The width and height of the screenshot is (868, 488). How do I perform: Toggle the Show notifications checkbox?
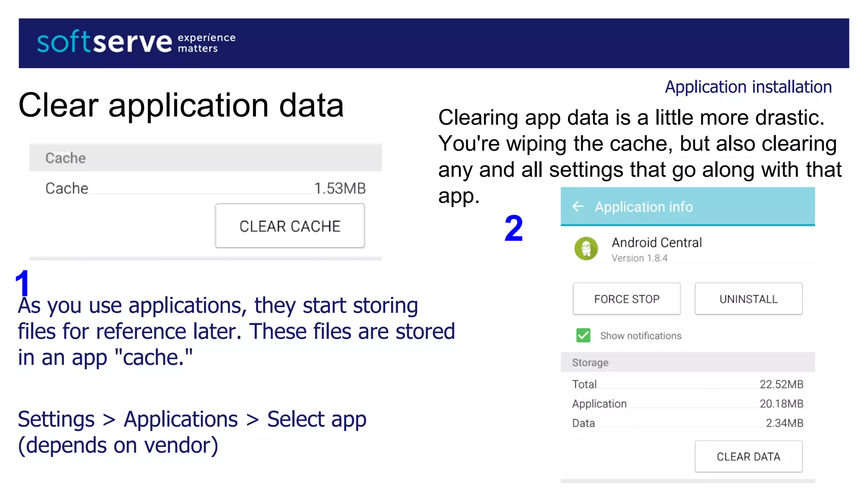583,335
